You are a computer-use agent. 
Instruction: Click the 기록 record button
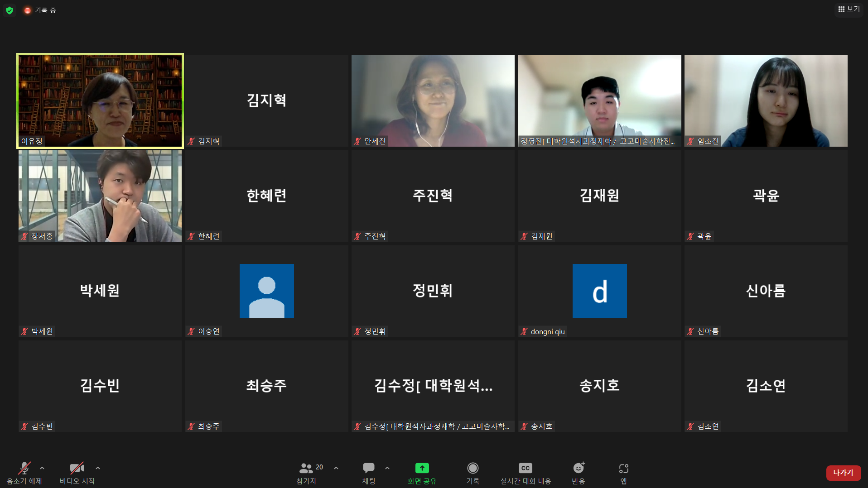point(473,473)
